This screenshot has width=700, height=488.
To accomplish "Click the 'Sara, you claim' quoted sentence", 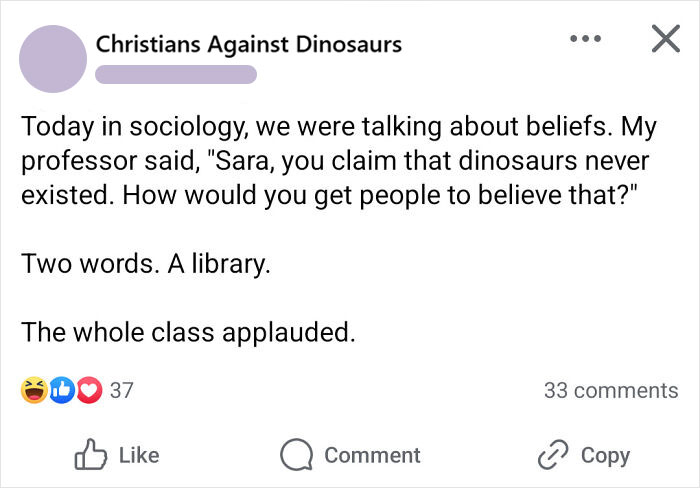I will point(400,160).
